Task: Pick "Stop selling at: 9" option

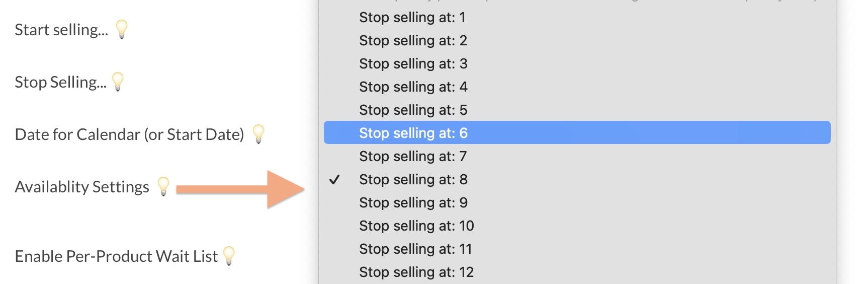Action: click(x=413, y=202)
